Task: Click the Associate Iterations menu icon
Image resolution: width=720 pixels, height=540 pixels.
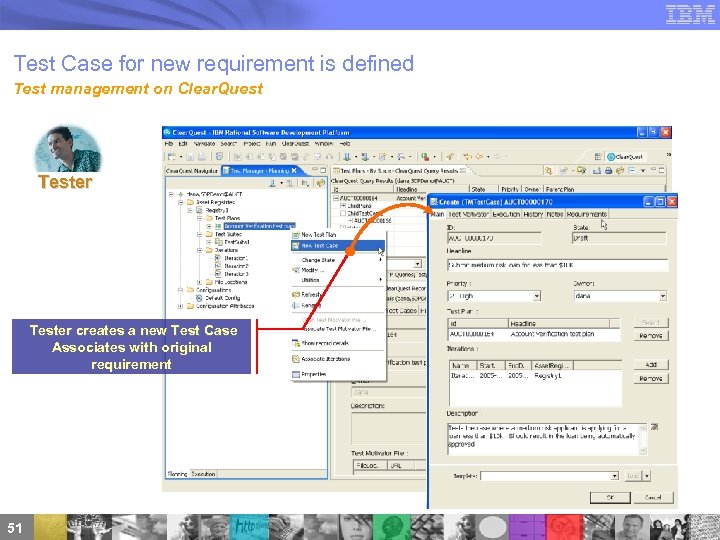Action: pyautogui.click(x=296, y=359)
